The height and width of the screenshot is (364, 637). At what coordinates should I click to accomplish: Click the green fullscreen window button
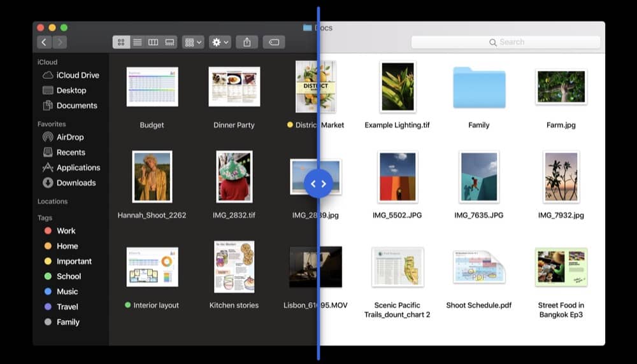[64, 27]
